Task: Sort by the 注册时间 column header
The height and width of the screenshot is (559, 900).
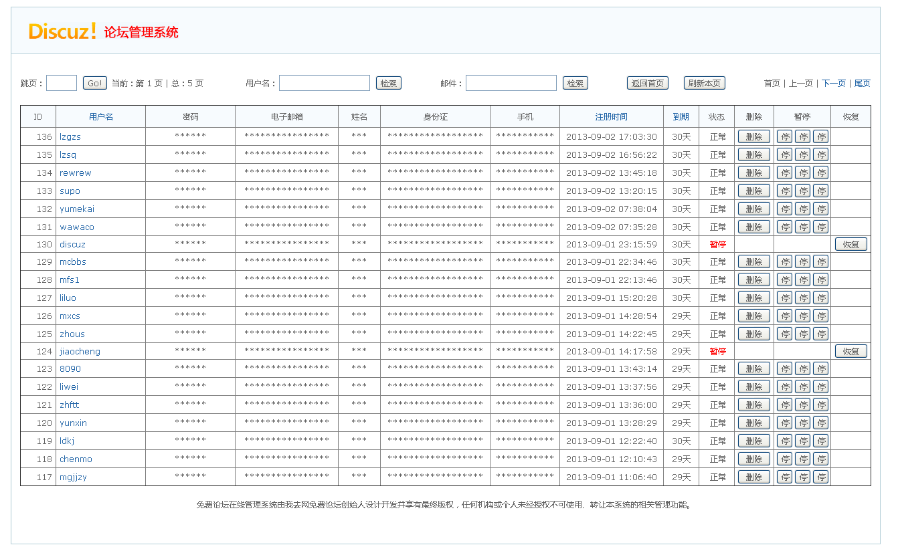Action: tap(611, 117)
